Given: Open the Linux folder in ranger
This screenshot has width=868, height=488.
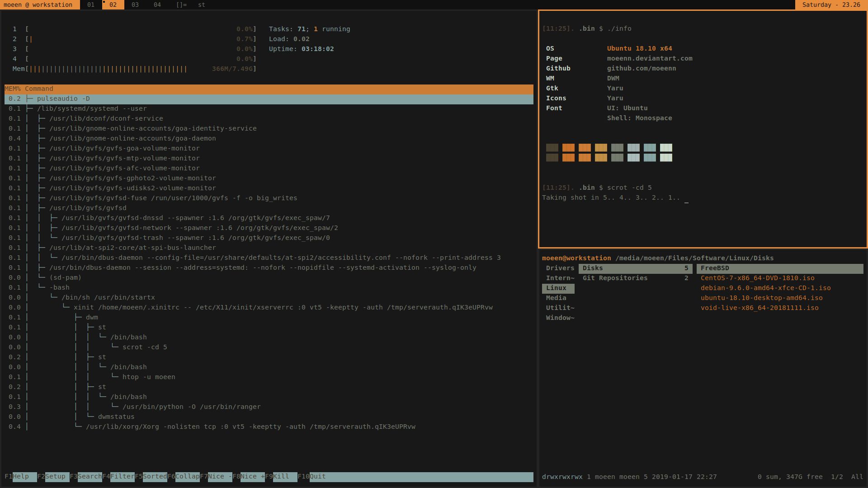Looking at the screenshot, I should coord(558,288).
